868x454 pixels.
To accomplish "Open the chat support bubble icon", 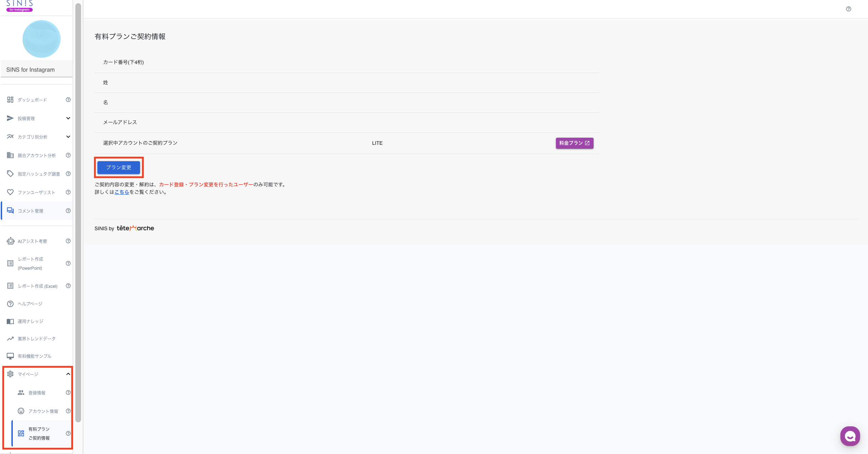I will point(850,436).
